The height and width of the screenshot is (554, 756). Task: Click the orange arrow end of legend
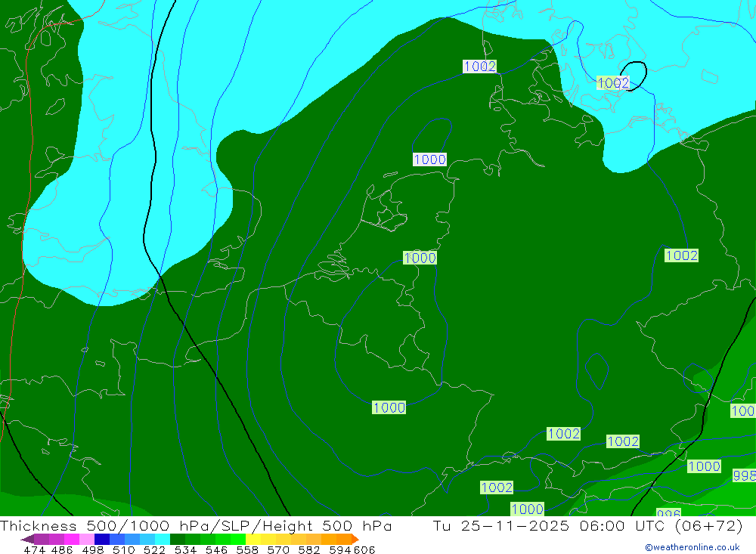point(355,539)
